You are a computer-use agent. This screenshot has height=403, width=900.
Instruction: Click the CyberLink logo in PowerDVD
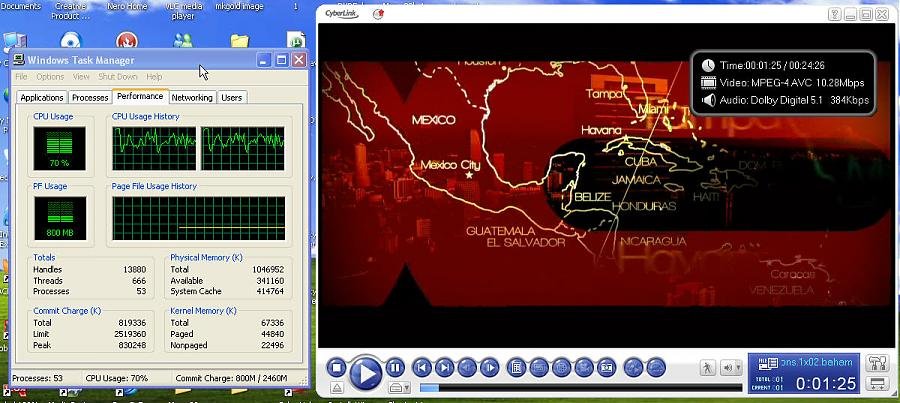(x=342, y=13)
